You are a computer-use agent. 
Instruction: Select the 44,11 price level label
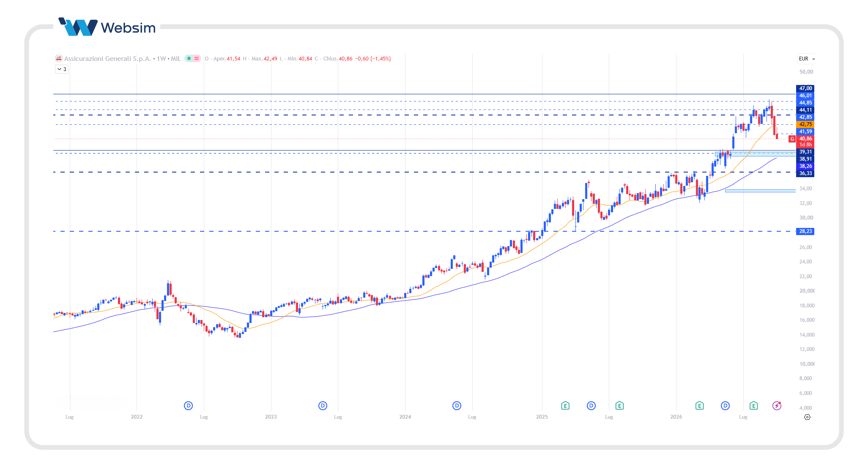tap(805, 110)
